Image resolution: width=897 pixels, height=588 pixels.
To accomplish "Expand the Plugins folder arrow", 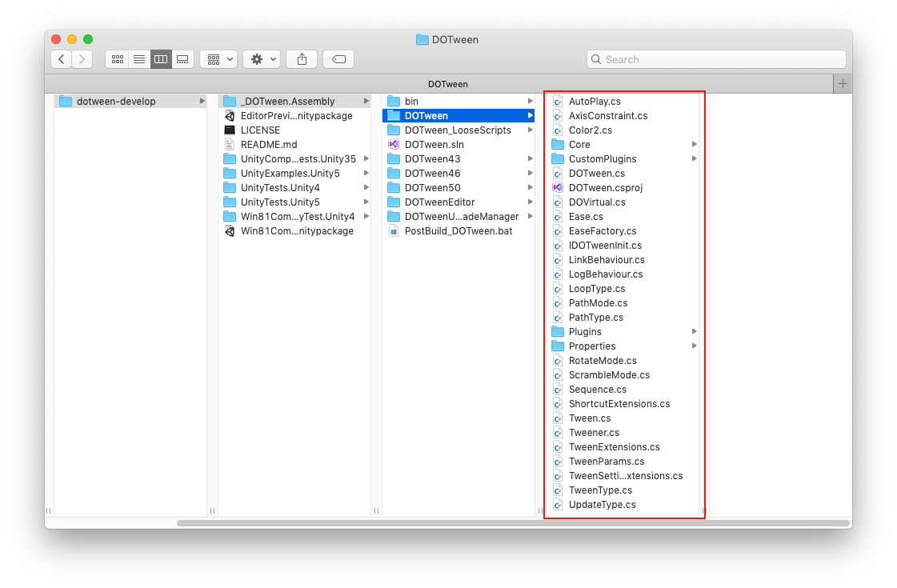I will (x=694, y=332).
